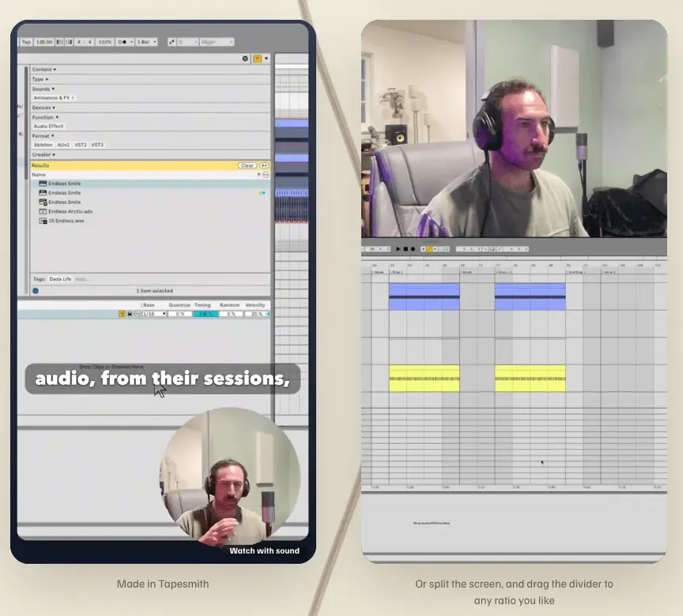The height and width of the screenshot is (616, 683).
Task: Select the Audio Effect tag
Action: click(48, 127)
